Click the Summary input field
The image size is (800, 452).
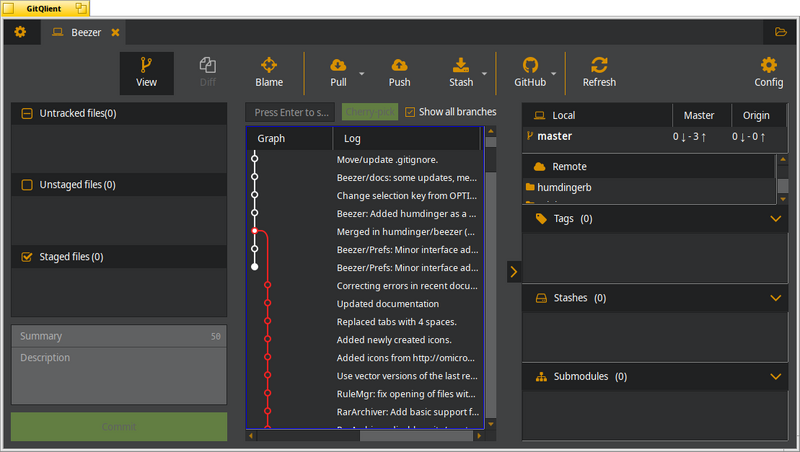119,336
